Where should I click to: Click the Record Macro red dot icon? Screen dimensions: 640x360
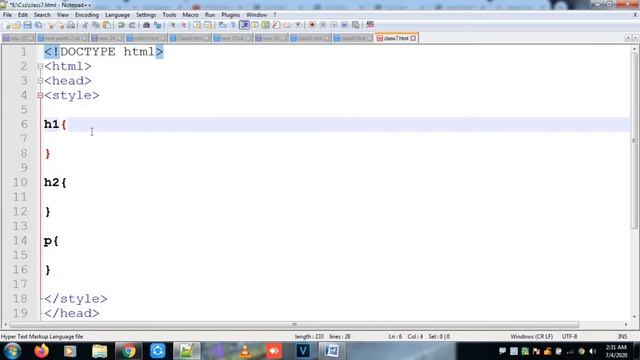(312, 25)
